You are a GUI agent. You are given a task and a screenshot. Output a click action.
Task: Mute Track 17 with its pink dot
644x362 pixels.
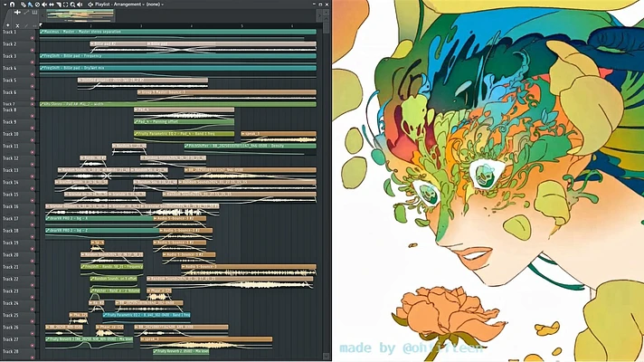[x=33, y=225]
